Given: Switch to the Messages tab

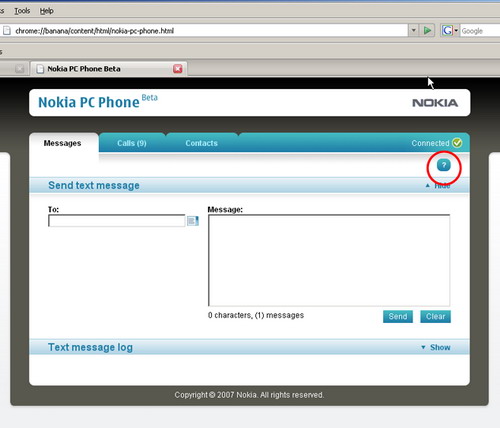Looking at the screenshot, I should [63, 143].
